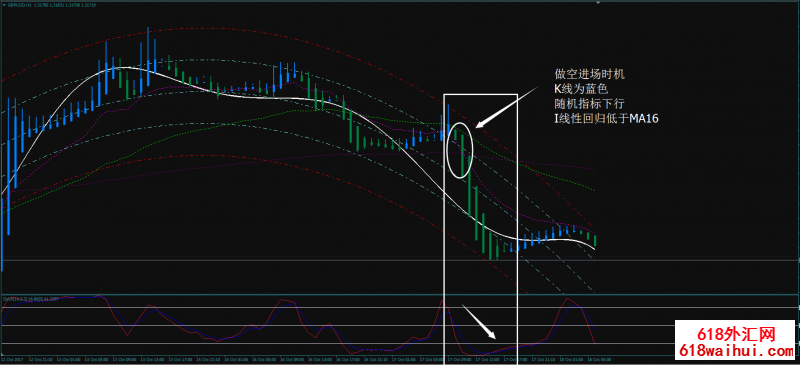Click the K线为蓝色 annotation line
The image size is (800, 365).
click(x=581, y=89)
